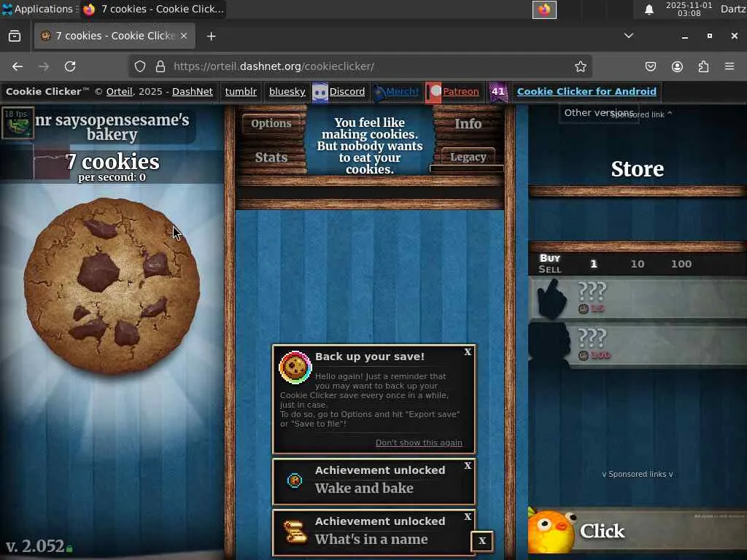Expand the Other versions dropdown
747x560 pixels.
pyautogui.click(x=599, y=113)
